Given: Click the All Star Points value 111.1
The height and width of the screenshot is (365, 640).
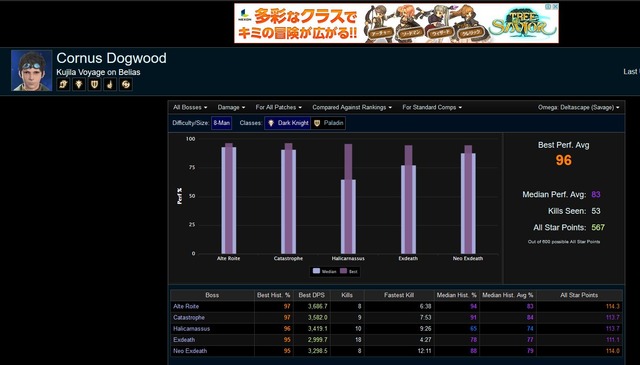Looking at the screenshot, I should point(613,339).
